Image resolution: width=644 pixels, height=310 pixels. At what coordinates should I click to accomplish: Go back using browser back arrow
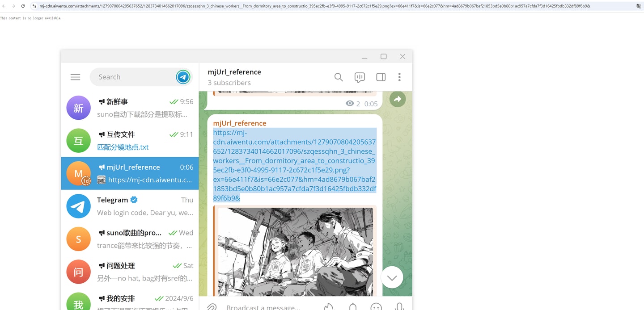4,6
